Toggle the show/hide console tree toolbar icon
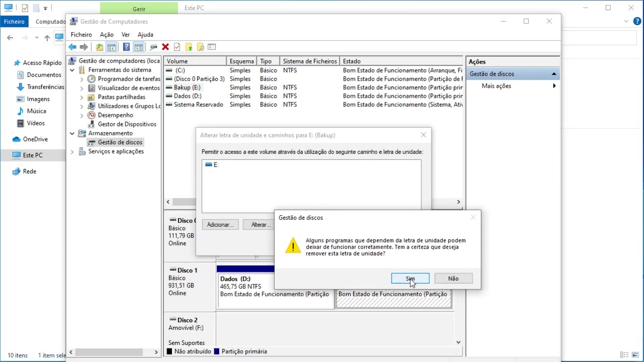 point(112,47)
